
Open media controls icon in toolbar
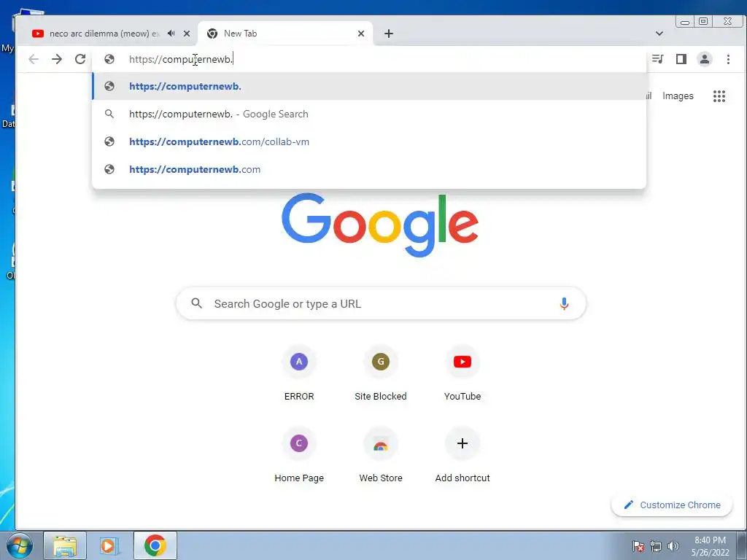point(658,59)
